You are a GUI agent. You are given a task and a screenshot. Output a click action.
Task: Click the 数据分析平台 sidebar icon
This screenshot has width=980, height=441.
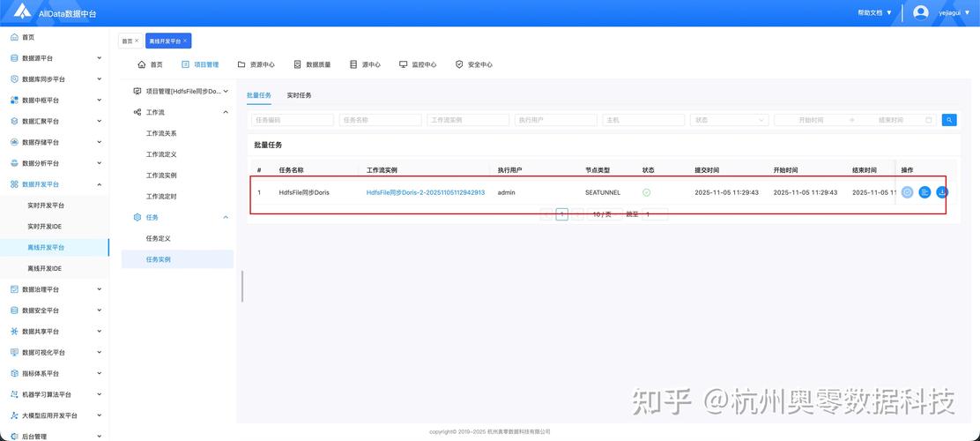[x=14, y=163]
